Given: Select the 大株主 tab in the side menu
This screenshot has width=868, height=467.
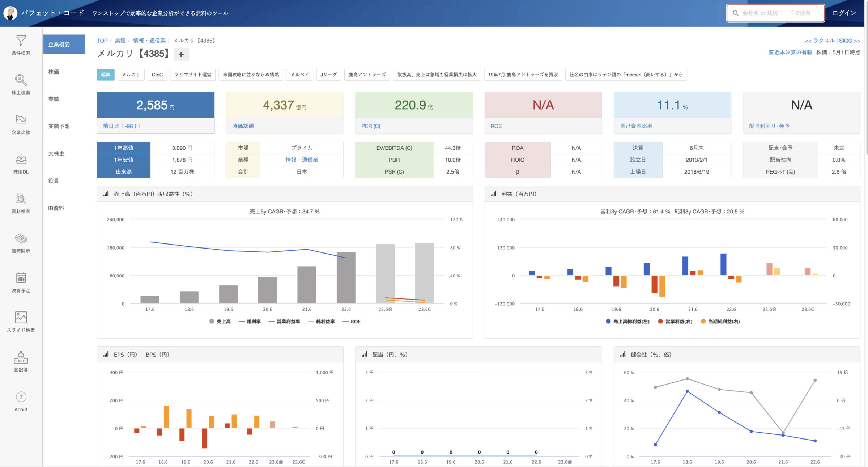Looking at the screenshot, I should (56, 153).
